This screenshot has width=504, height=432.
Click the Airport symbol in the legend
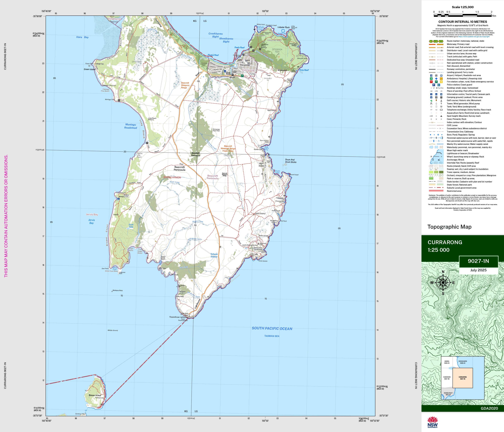pyautogui.click(x=431, y=76)
